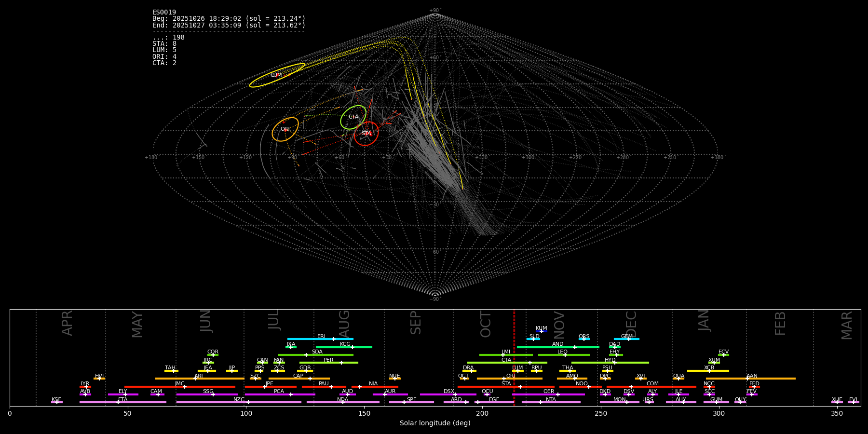Click the ES0019 station title text

[x=164, y=13]
